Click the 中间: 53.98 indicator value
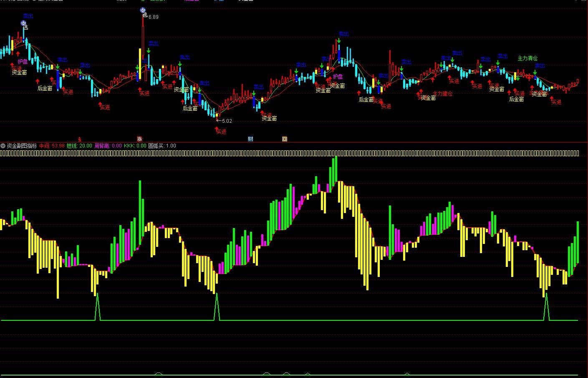This screenshot has width=588, height=378. [52, 146]
